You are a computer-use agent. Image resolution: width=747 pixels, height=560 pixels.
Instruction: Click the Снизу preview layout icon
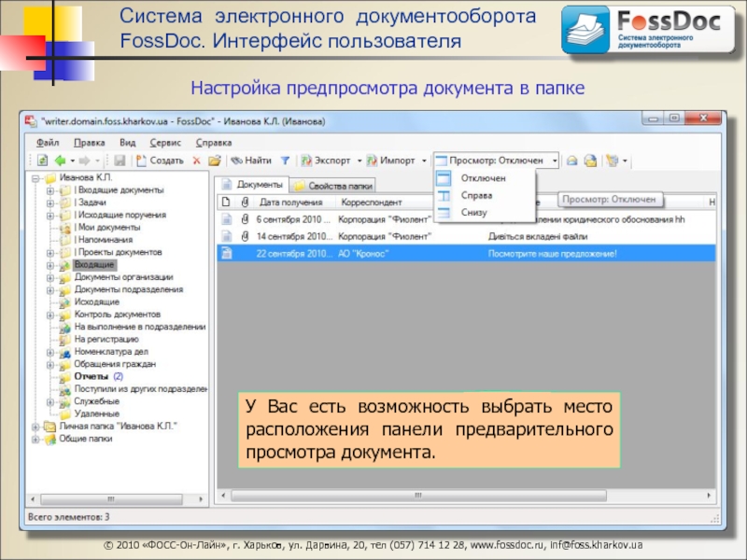click(x=444, y=213)
